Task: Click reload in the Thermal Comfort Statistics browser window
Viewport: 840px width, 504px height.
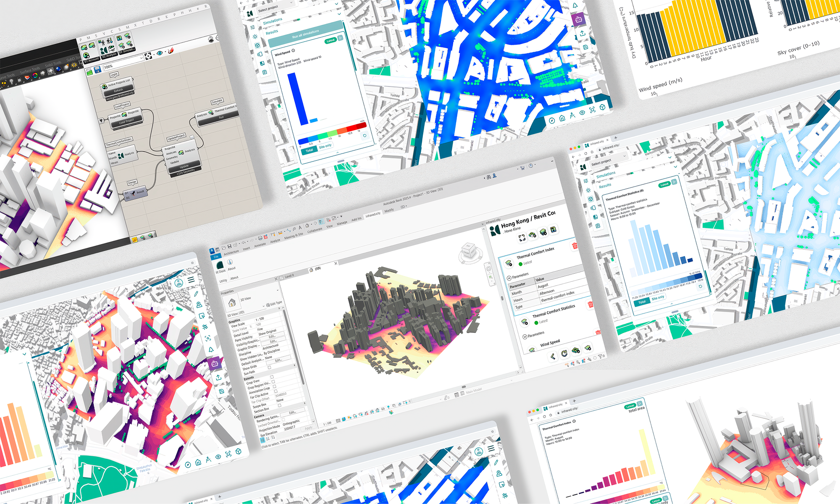Action: click(586, 153)
